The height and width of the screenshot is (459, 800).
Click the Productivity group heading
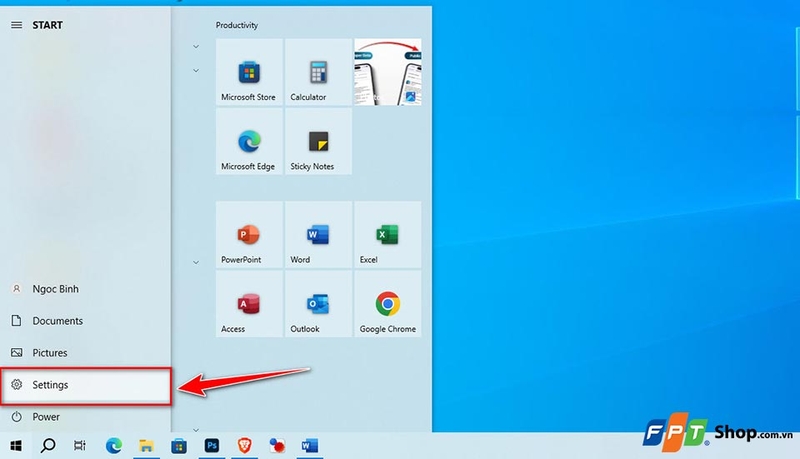pyautogui.click(x=237, y=25)
